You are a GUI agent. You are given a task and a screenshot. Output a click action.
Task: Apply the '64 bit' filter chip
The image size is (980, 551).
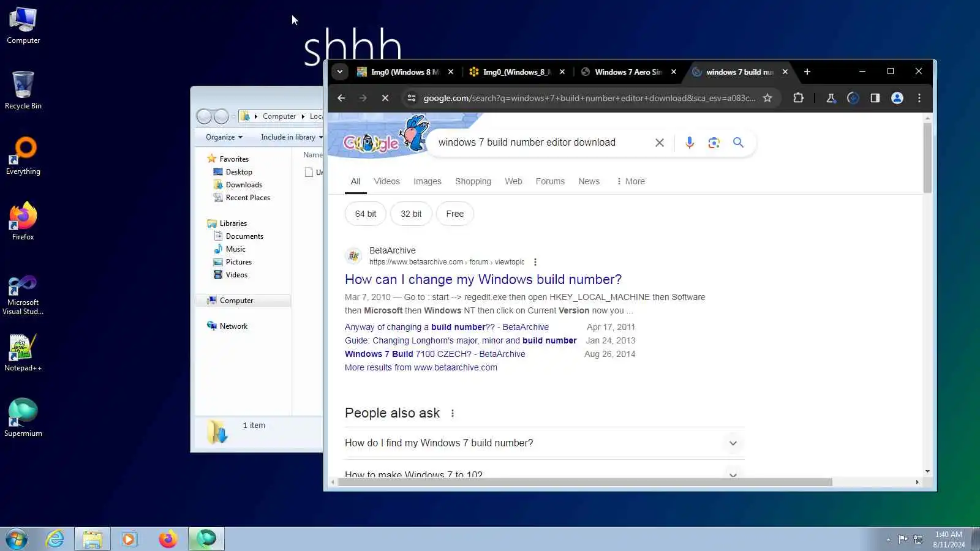366,214
